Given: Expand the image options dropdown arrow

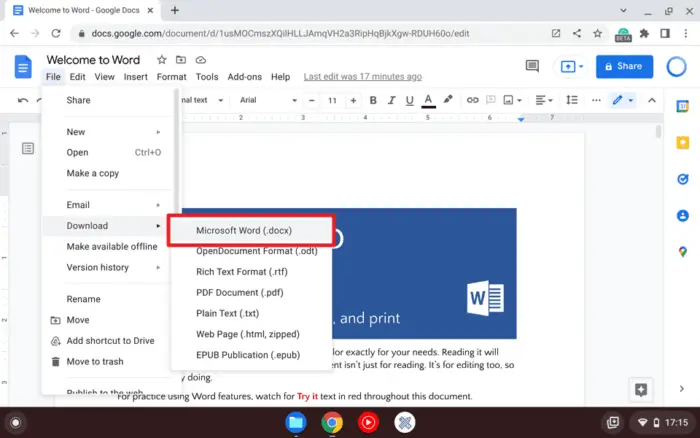Looking at the screenshot, I should click(519, 100).
